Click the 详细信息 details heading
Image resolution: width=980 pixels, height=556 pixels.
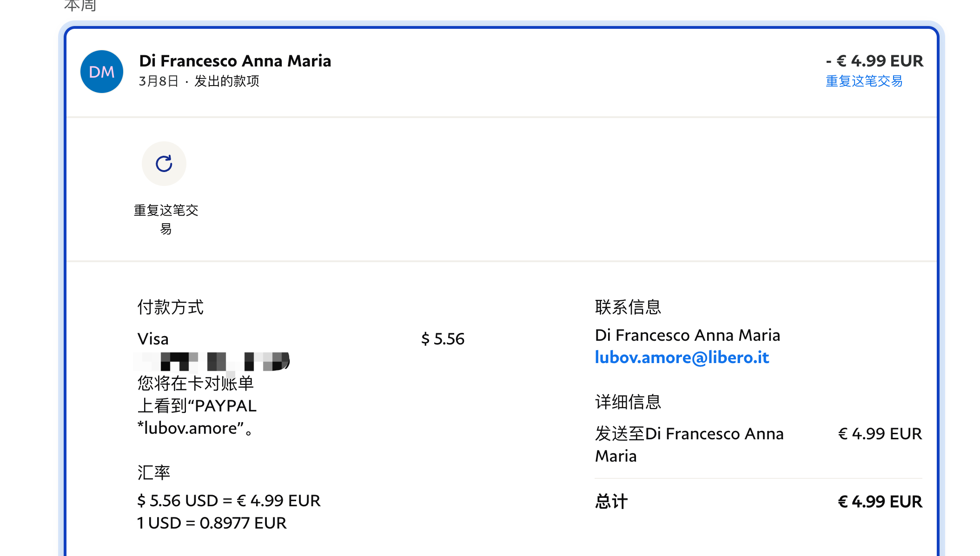(628, 402)
